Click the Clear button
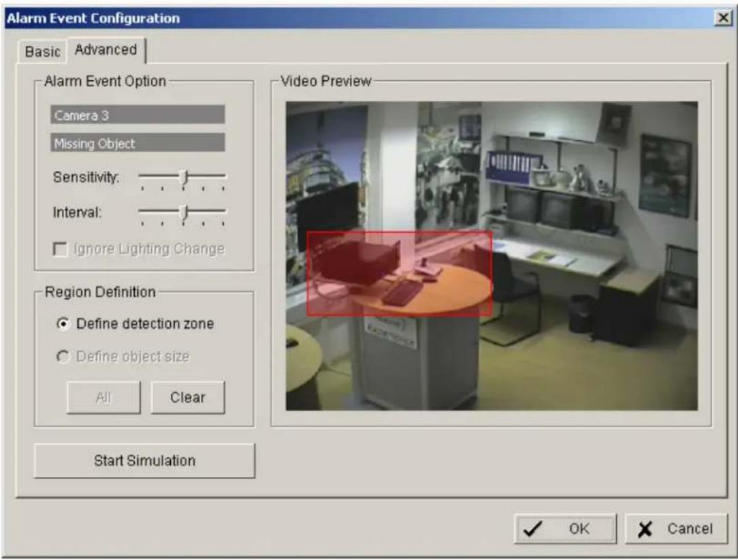 point(188,397)
